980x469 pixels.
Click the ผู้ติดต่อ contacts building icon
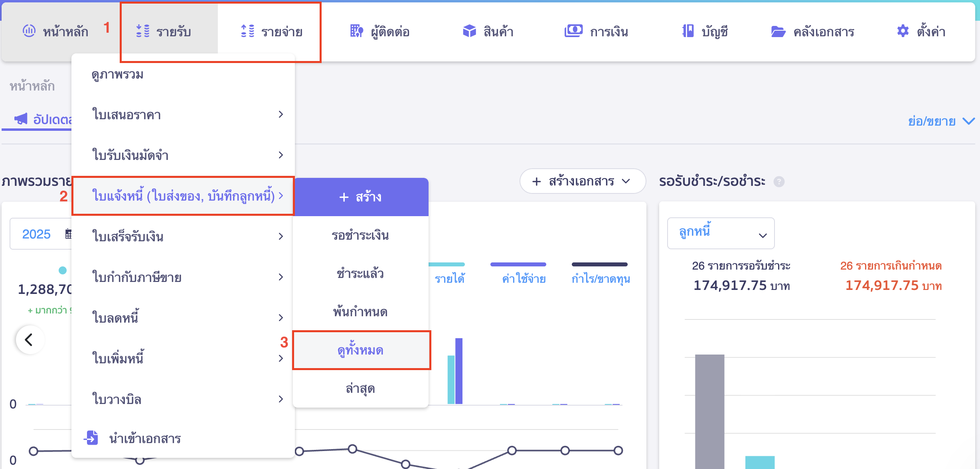coord(356,31)
